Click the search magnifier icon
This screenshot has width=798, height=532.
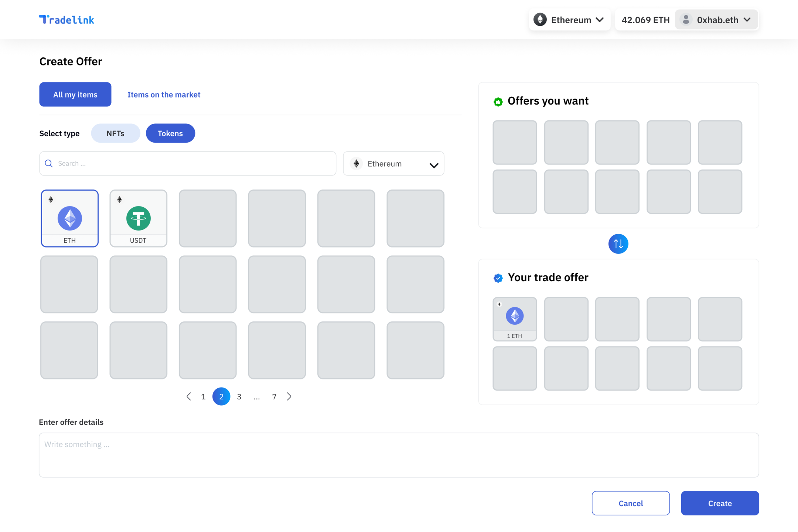click(x=49, y=163)
